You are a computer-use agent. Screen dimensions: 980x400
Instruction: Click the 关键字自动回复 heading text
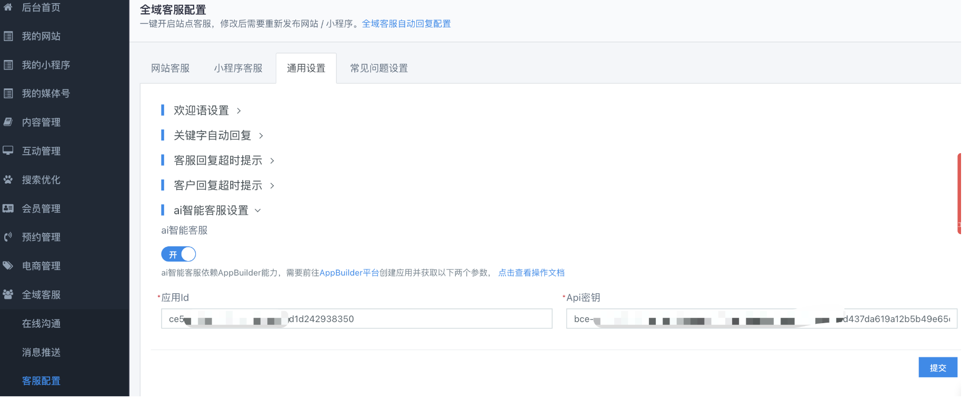tap(213, 136)
